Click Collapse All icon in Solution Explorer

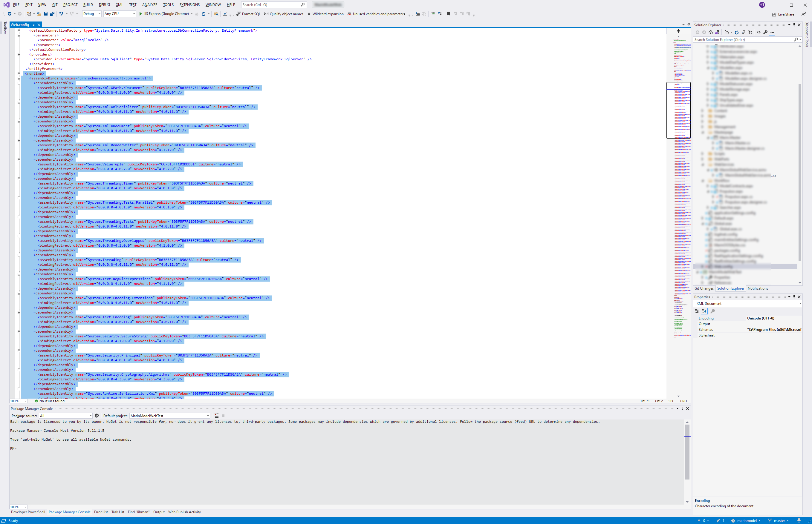pos(743,32)
